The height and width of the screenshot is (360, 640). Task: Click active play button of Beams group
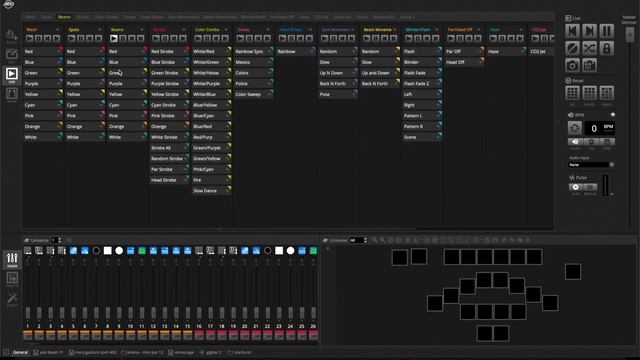(113, 39)
